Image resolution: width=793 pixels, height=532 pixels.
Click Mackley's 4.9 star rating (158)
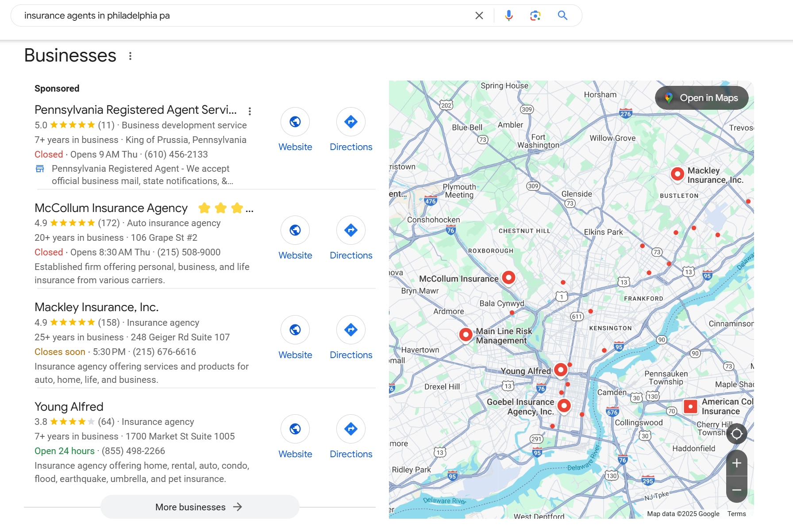(x=77, y=323)
